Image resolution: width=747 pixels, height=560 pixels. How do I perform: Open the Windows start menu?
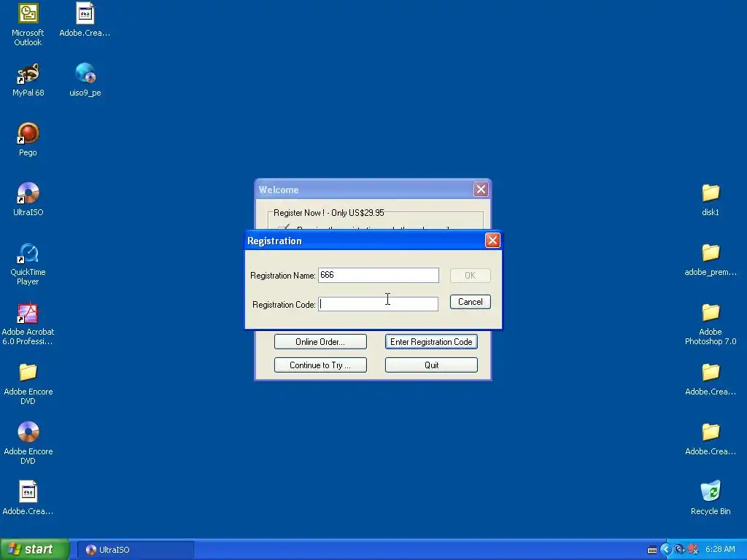(x=34, y=549)
